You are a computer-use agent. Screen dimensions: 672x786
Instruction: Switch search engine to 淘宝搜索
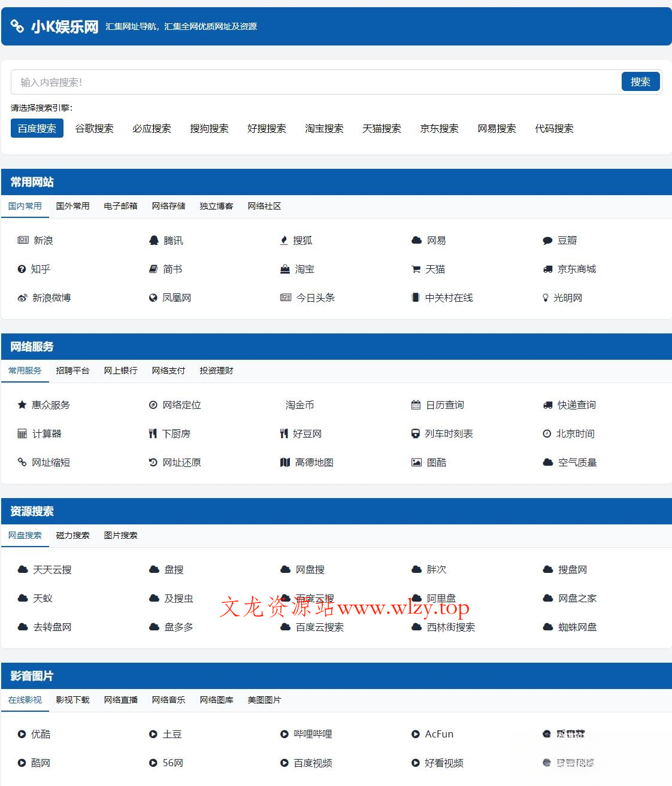(x=324, y=128)
